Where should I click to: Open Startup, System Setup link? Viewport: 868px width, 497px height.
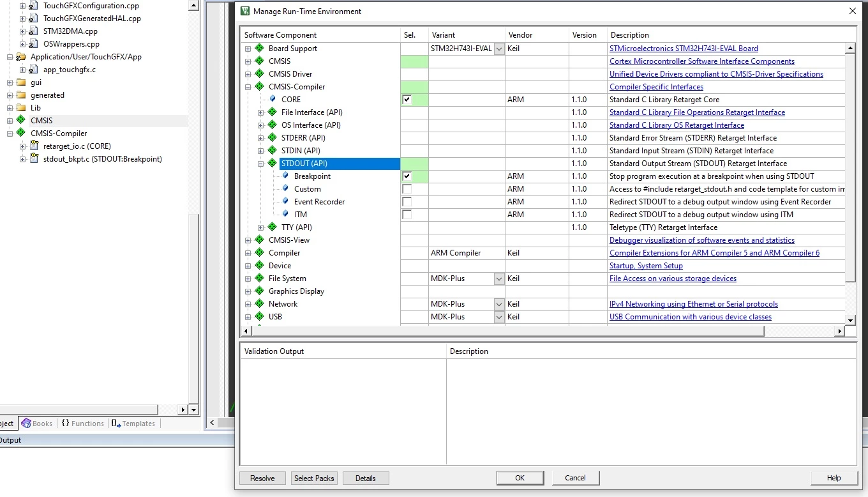pyautogui.click(x=646, y=265)
